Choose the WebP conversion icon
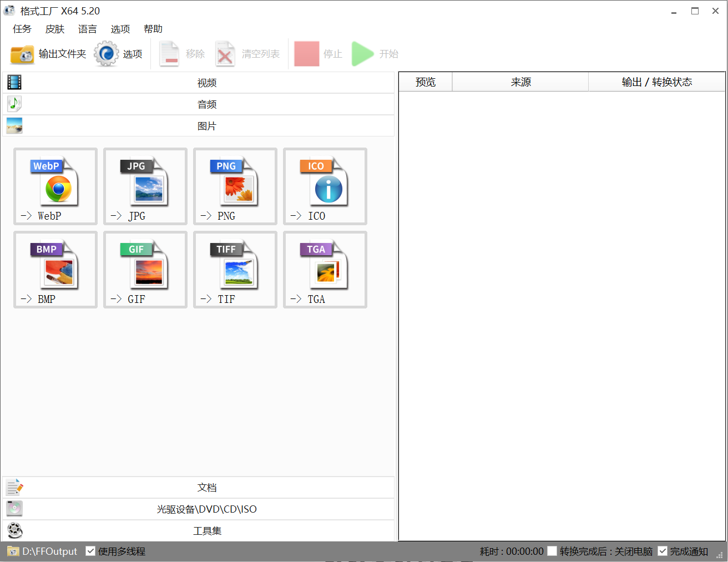The height and width of the screenshot is (562, 728). (55, 186)
